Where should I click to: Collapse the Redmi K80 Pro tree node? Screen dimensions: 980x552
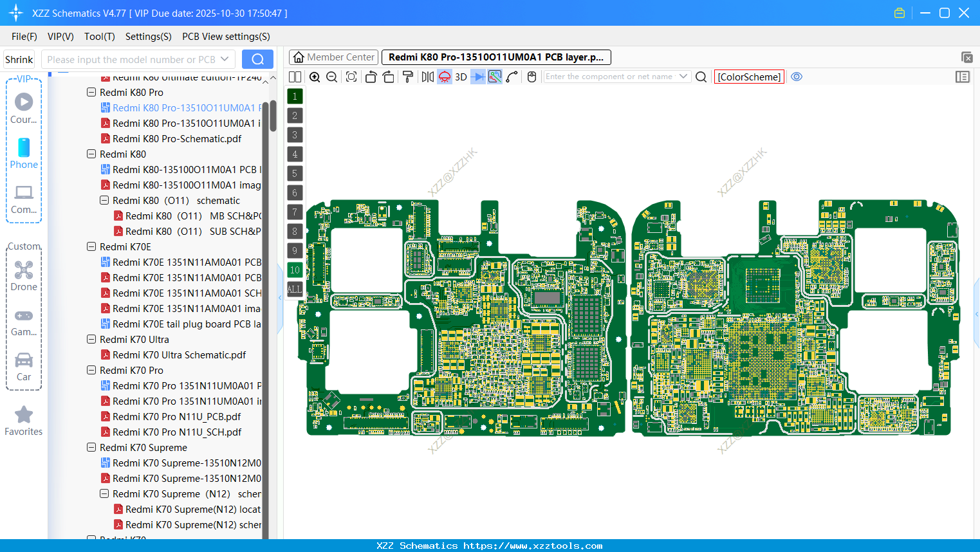pyautogui.click(x=91, y=92)
